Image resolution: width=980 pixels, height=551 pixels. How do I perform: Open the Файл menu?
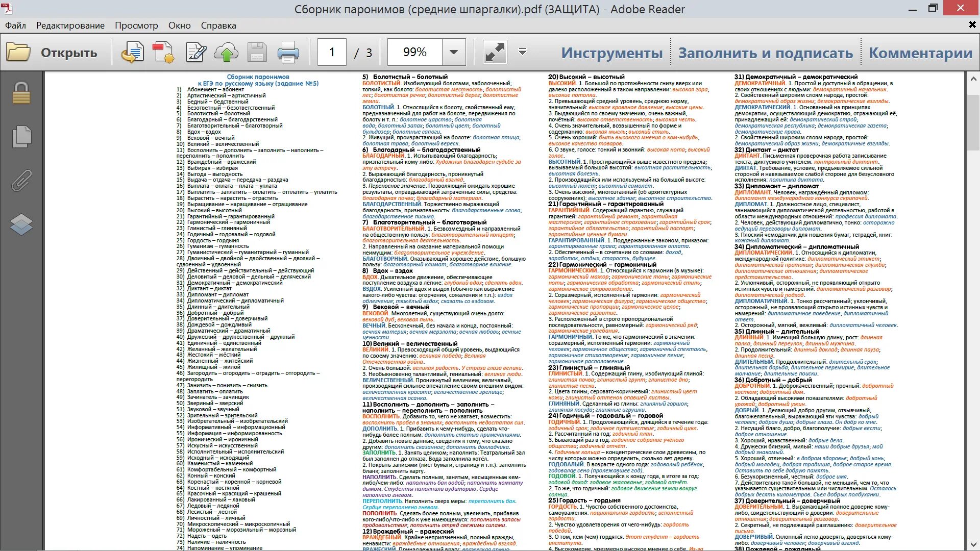[15, 26]
